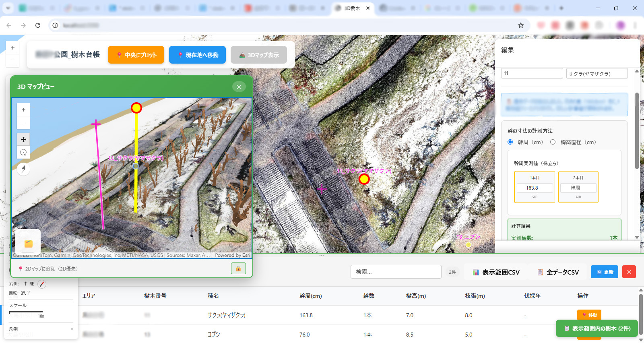The image size is (644, 343).
Task: Click the red compass needle beside 方角
Action: (42, 284)
